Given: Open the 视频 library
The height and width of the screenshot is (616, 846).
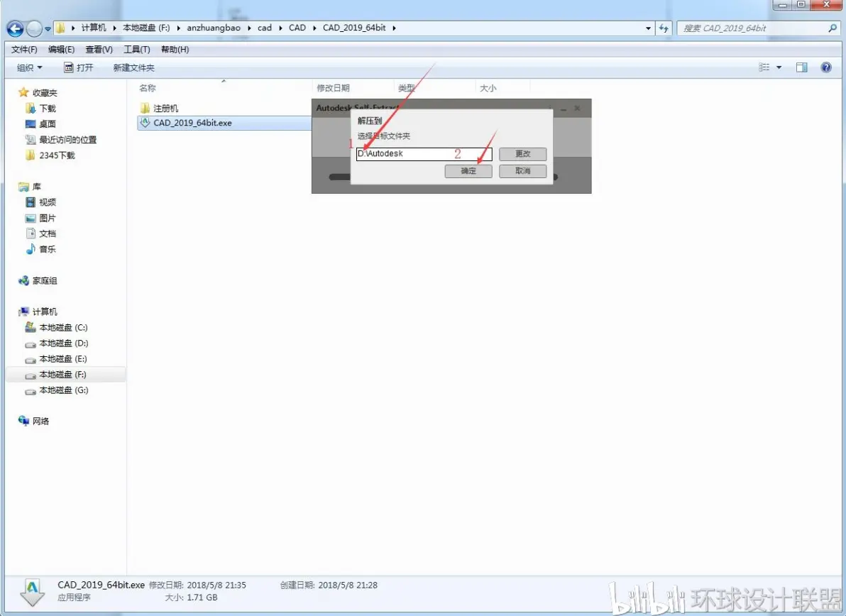Looking at the screenshot, I should 48,202.
